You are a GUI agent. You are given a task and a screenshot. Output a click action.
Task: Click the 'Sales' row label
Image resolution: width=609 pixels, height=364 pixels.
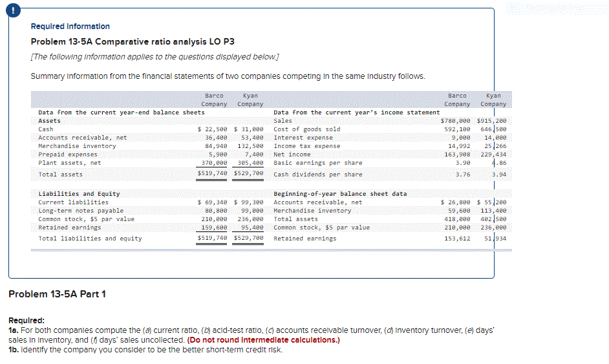(x=283, y=121)
